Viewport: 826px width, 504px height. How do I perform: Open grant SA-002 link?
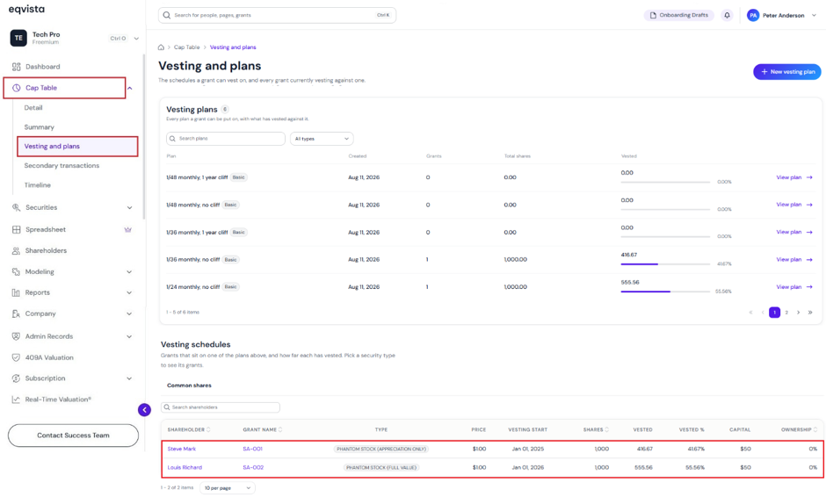click(x=253, y=468)
